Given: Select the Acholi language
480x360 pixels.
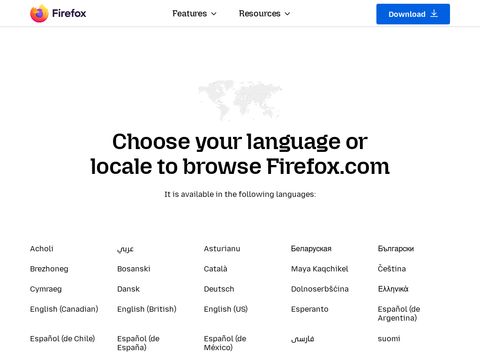Looking at the screenshot, I should pyautogui.click(x=42, y=249).
